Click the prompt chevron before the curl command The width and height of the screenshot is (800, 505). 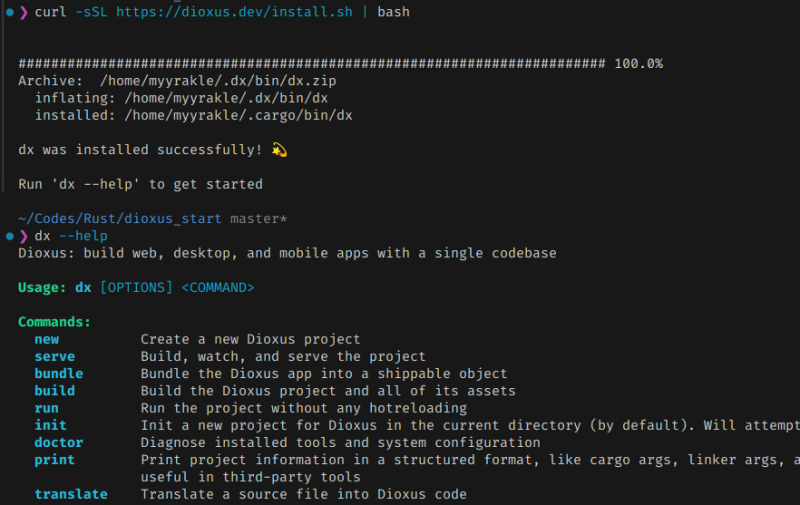pos(23,12)
